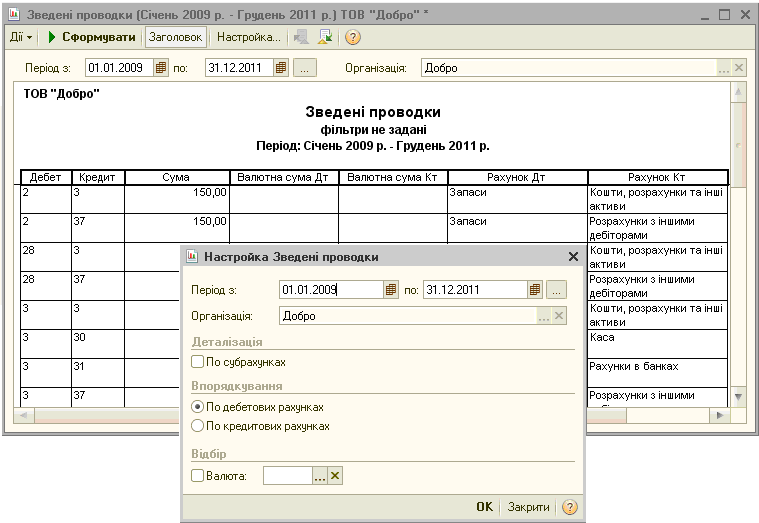
Task: Click the help icon in main toolbar
Action: click(x=352, y=37)
